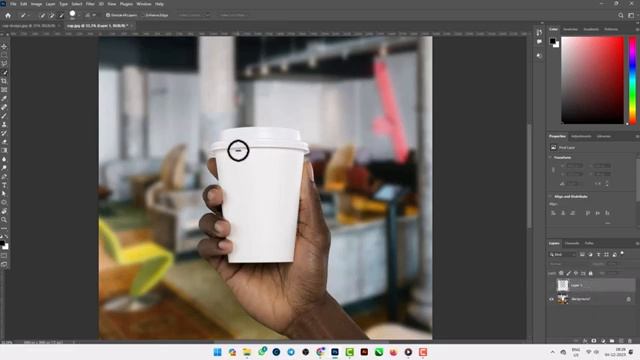Open the layer filter Kind dropdown
The height and width of the screenshot is (360, 640).
(562, 255)
